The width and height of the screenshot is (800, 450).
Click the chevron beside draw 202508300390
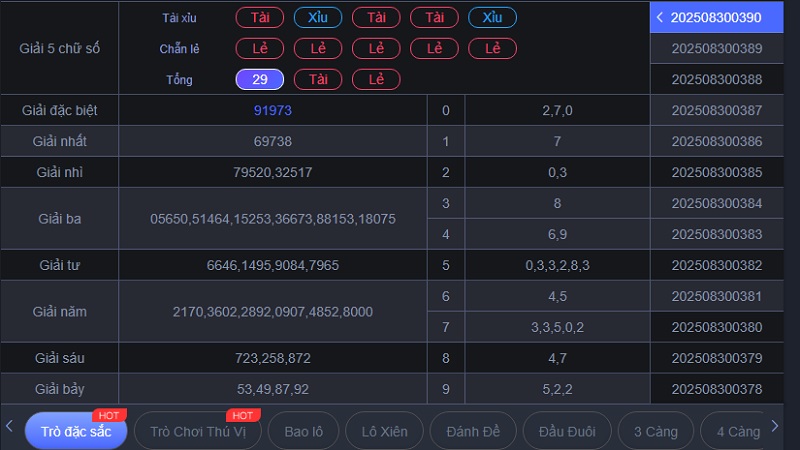(660, 17)
